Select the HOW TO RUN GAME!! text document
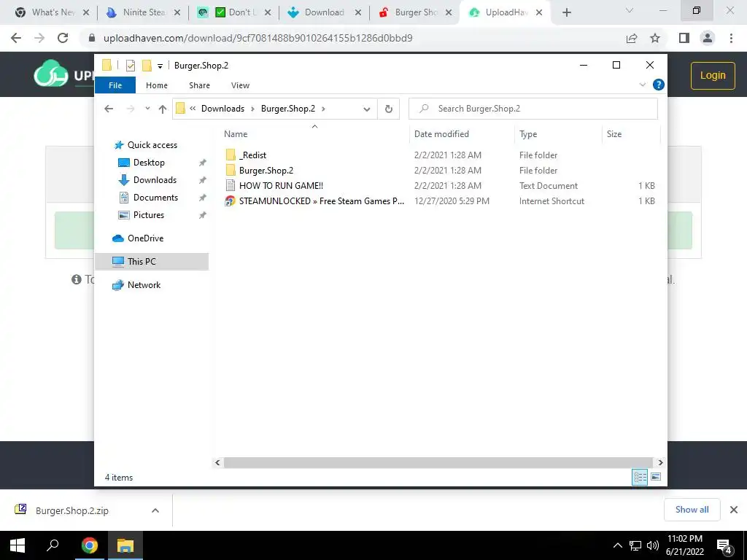 coord(281,186)
